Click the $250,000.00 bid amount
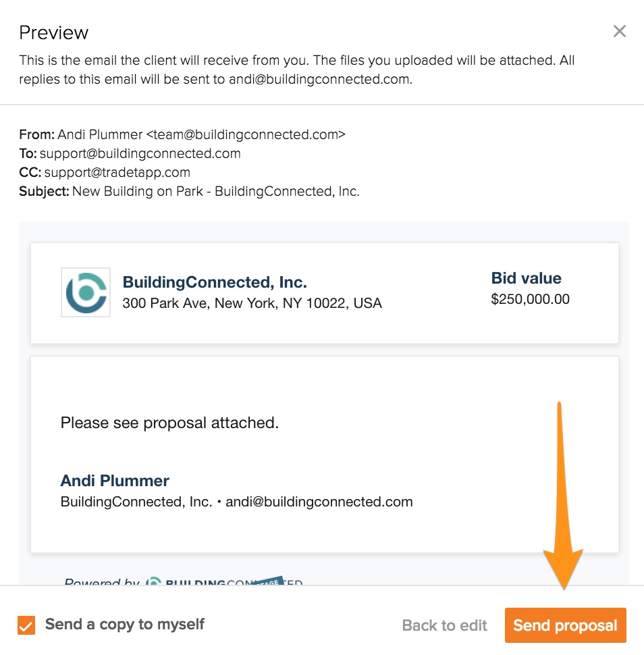Screen dimensions: 644x655 (x=530, y=299)
